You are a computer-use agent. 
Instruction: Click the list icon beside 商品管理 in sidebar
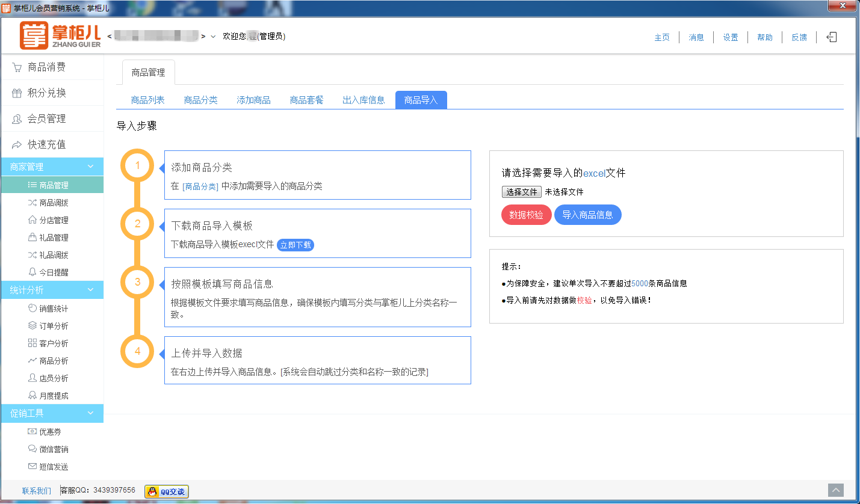[32, 185]
